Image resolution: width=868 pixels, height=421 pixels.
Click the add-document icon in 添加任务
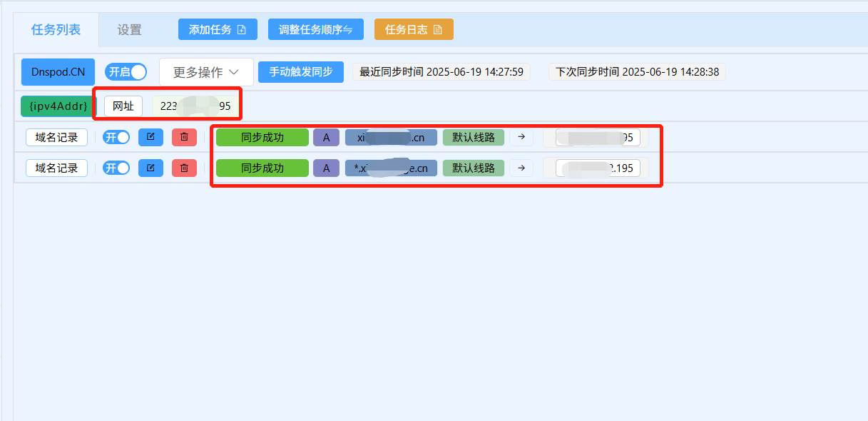pos(243,29)
